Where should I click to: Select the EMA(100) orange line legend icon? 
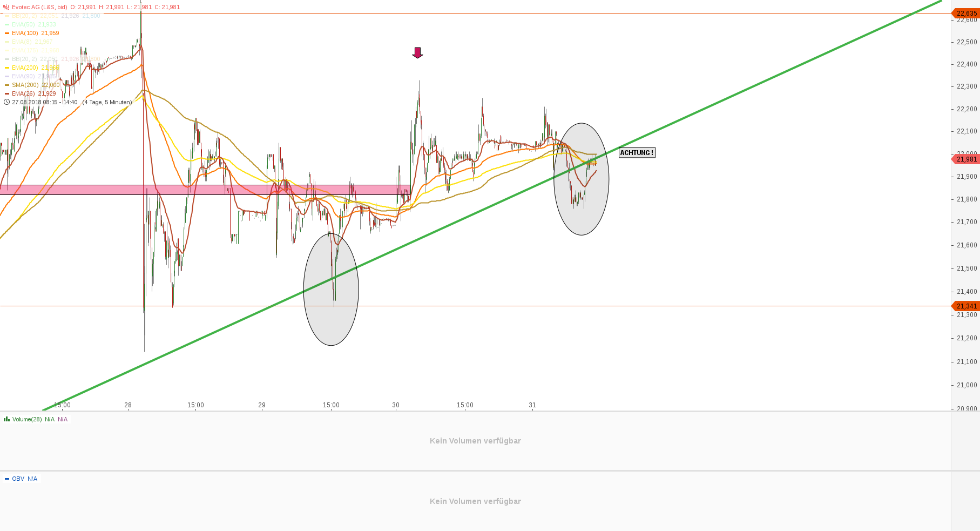tap(6, 33)
